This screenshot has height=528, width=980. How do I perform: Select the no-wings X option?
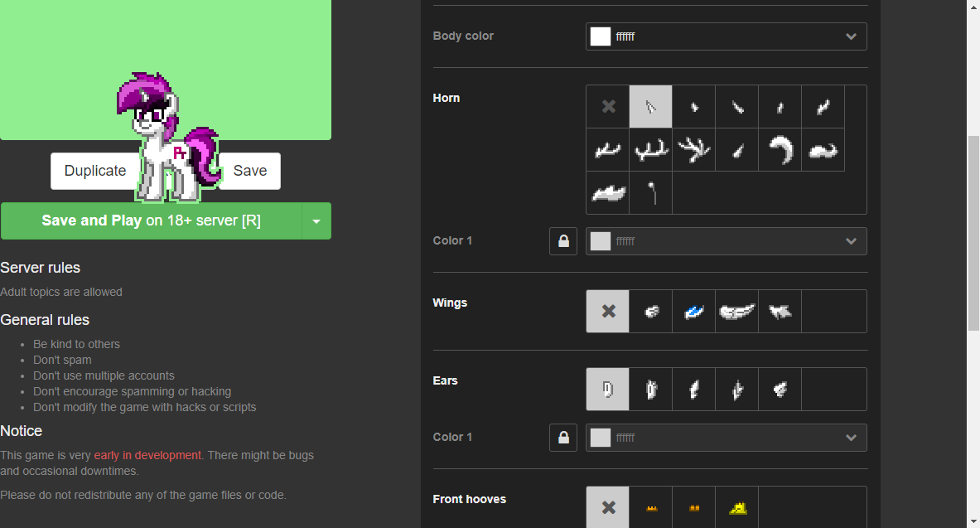[608, 311]
